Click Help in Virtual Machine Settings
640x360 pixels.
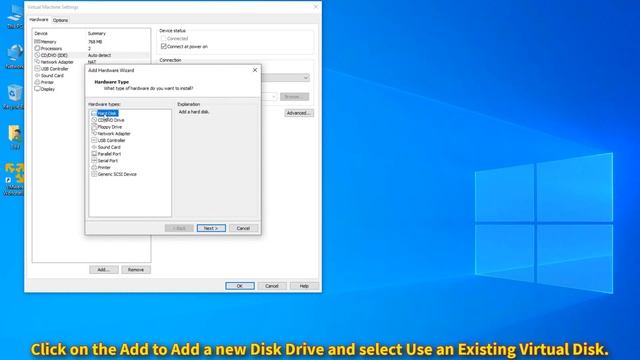(304, 286)
